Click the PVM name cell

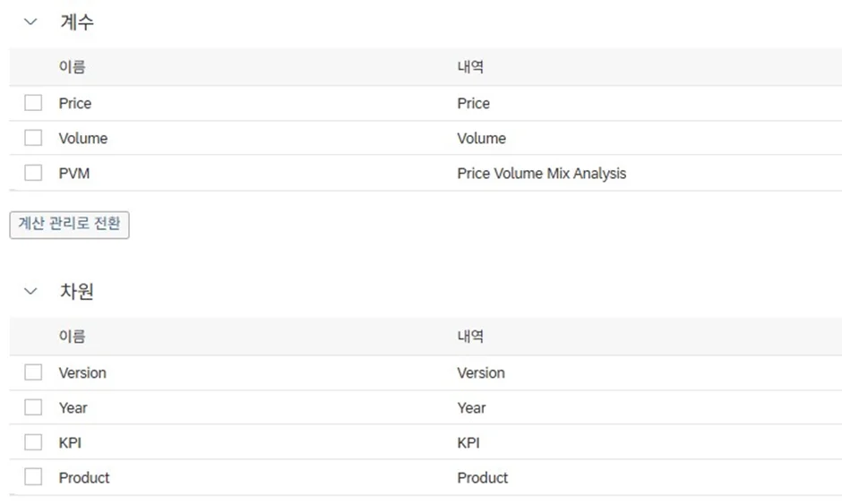click(x=74, y=174)
